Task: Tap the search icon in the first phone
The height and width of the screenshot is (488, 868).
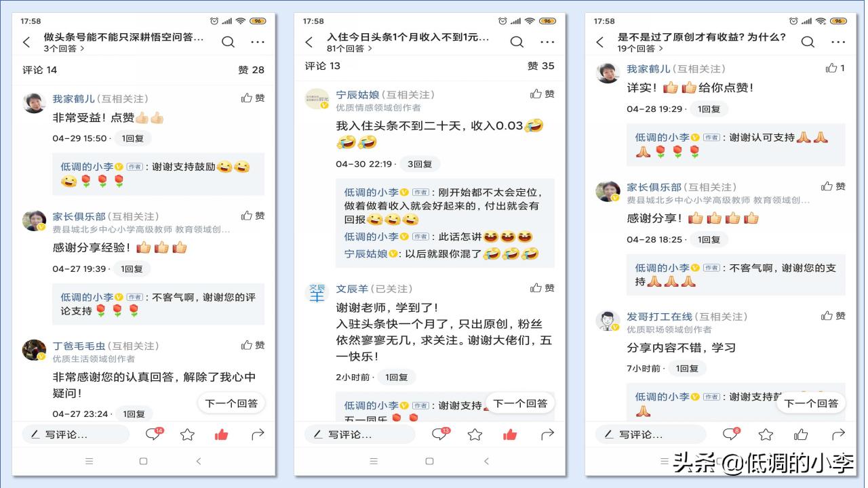Action: tap(229, 42)
